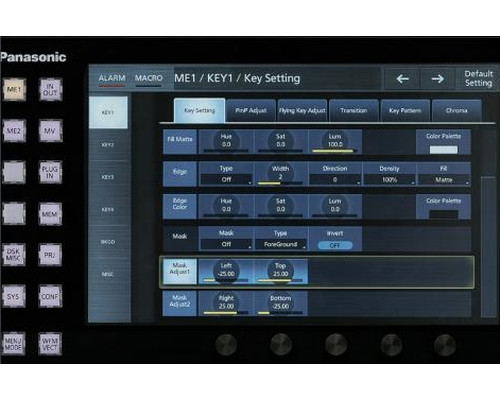Select the Mask Adjust1 row label
The image size is (500, 400).
click(x=180, y=271)
